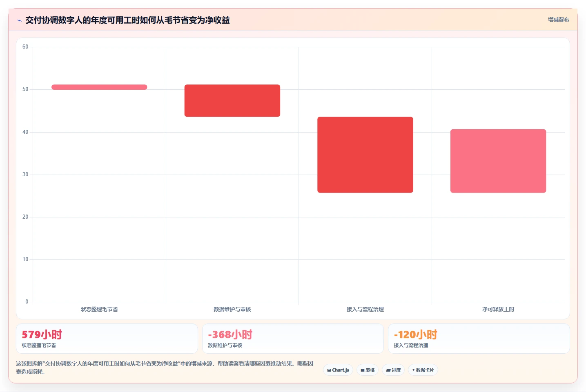Select the 579小时 data card
586x392 pixels.
[107, 339]
